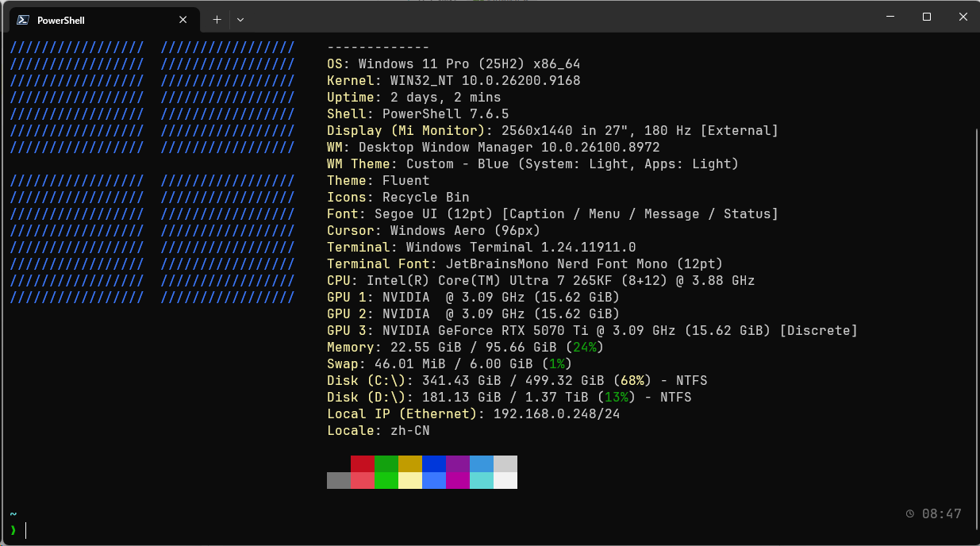This screenshot has width=980, height=546.
Task: Maximize the Windows Terminal window
Action: pos(926,17)
